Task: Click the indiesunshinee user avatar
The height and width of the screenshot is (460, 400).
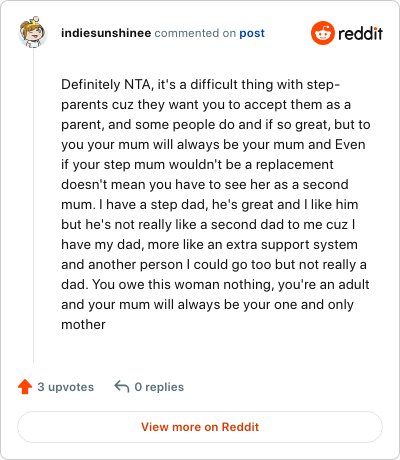Action: pos(33,32)
